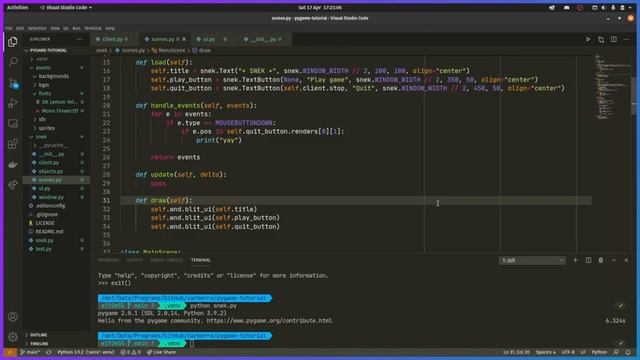Open the notifications bell in status bar
Image resolution: width=640 pixels, height=360 pixels.
[628, 352]
